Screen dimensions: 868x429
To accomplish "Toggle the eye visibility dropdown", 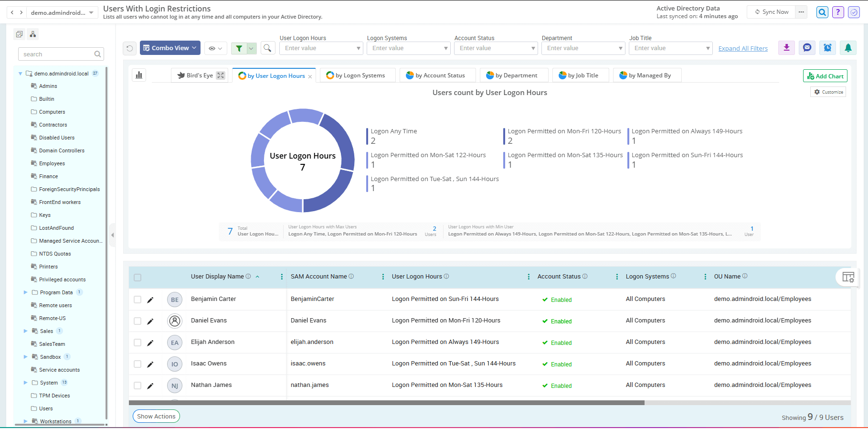I will tap(215, 48).
